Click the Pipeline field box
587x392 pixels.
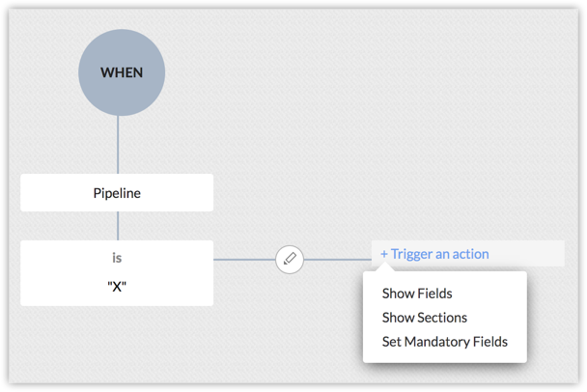[x=117, y=193]
